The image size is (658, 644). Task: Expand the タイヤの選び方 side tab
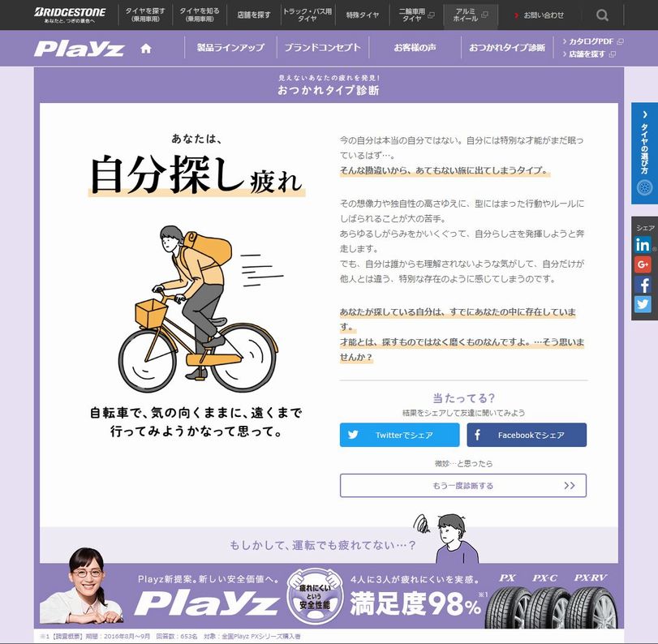click(644, 153)
